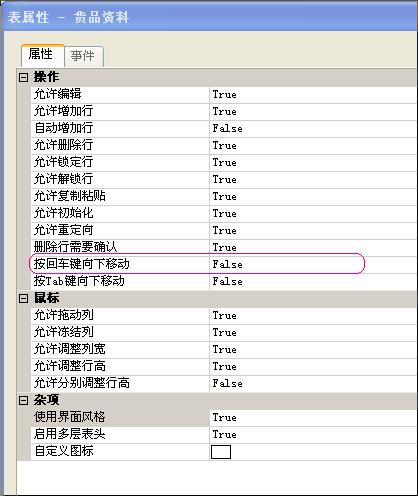Screen dimensions: 418x496
Task: Select the 属性 tab
Action: (42, 54)
